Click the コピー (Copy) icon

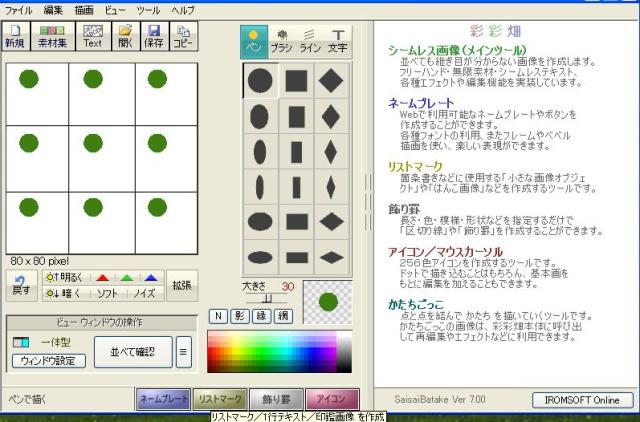tap(182, 37)
